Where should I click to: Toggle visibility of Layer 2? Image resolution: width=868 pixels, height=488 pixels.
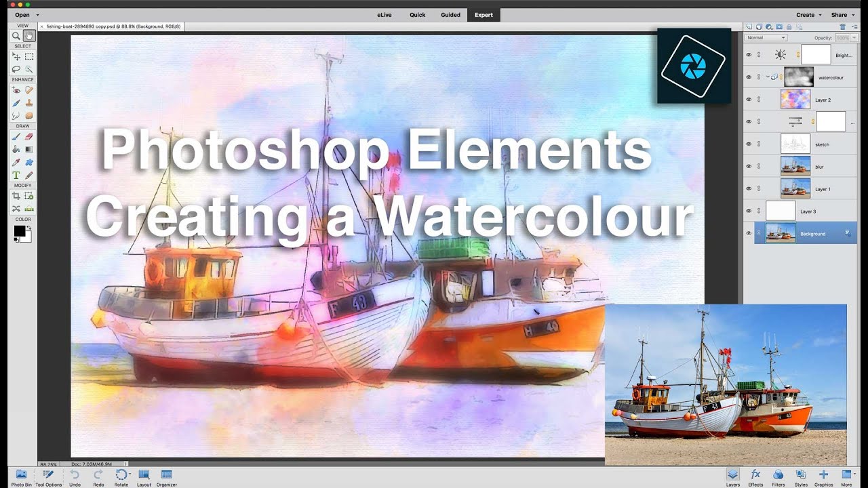749,100
